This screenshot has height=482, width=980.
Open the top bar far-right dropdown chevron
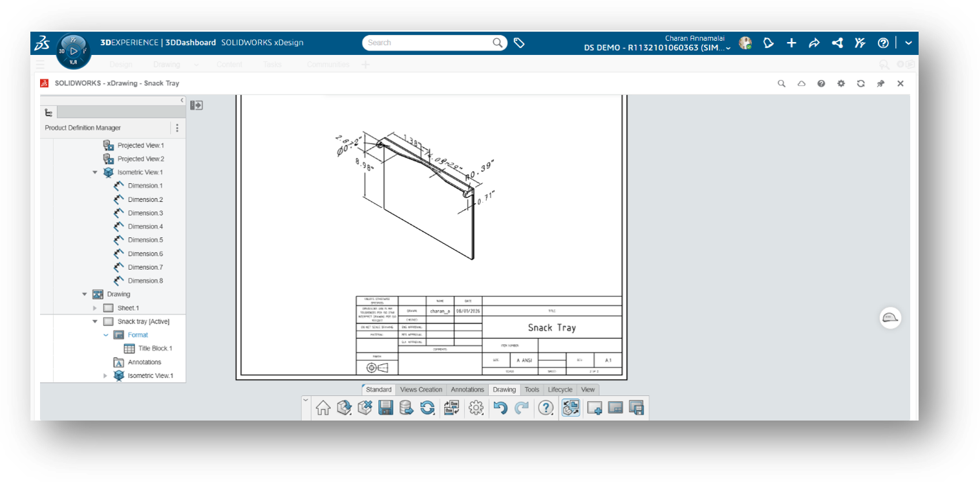tap(908, 43)
